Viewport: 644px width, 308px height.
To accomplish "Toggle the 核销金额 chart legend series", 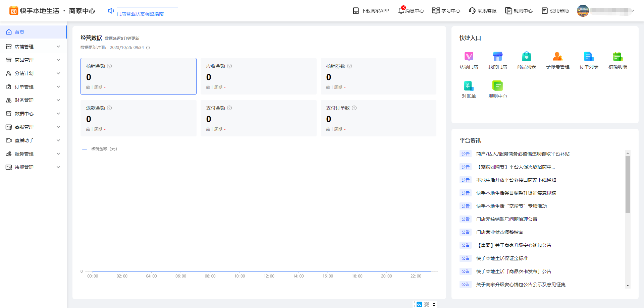I will point(100,149).
